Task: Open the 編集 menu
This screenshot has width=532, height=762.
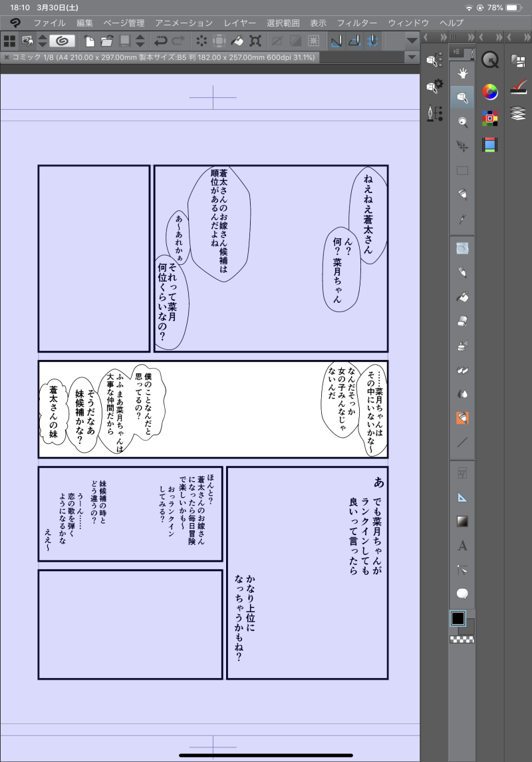Action: (x=84, y=23)
